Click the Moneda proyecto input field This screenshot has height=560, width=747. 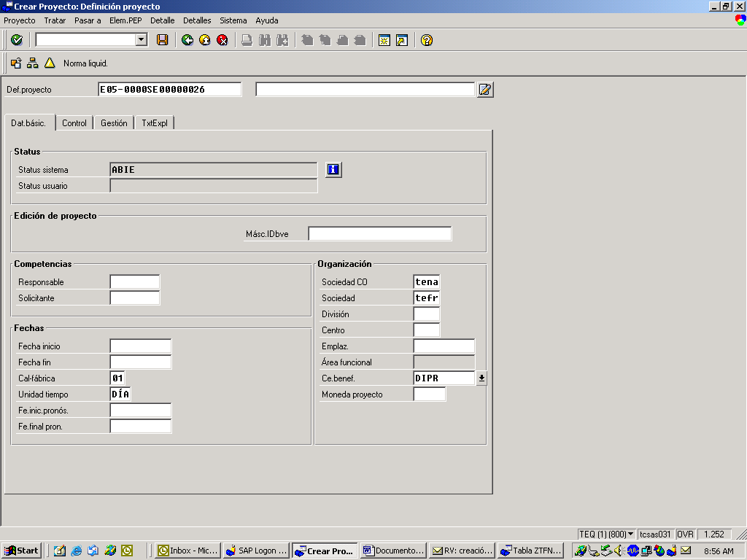click(x=430, y=394)
